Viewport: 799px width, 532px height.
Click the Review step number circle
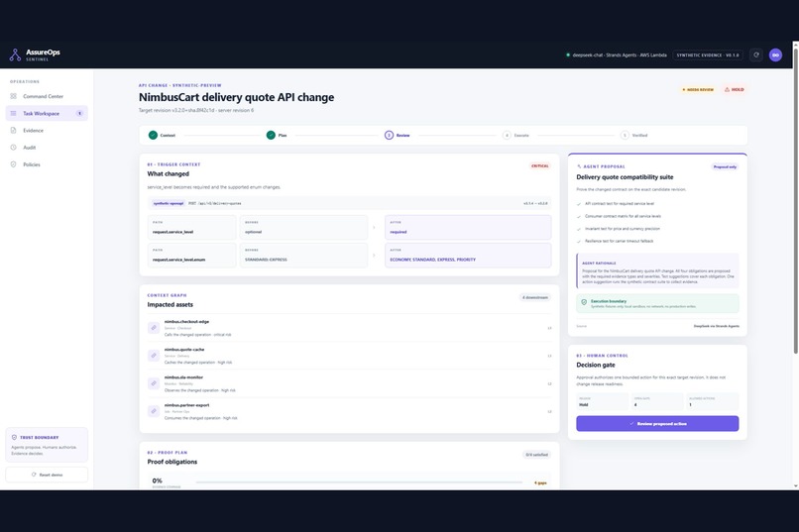coord(389,135)
